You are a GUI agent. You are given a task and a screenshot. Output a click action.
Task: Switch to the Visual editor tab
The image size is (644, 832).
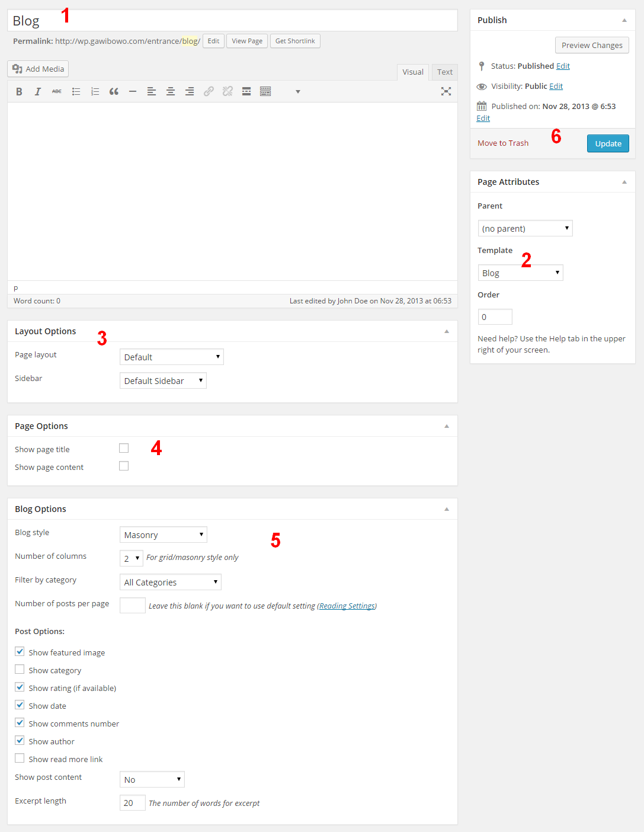point(412,72)
